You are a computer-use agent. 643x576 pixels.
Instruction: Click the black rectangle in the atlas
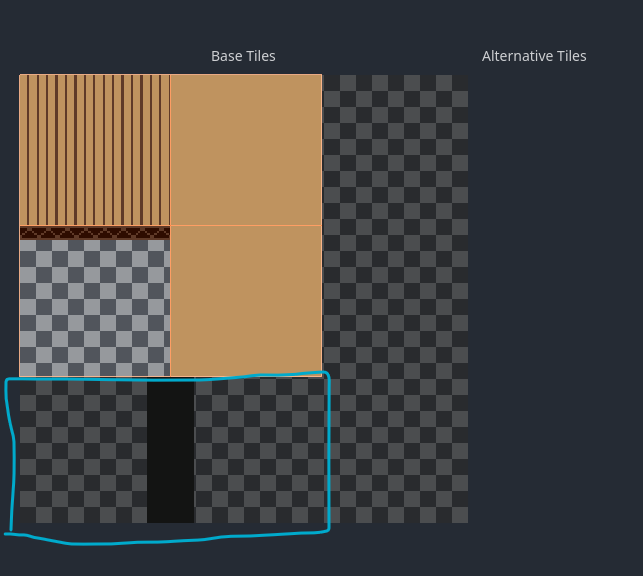tap(171, 451)
